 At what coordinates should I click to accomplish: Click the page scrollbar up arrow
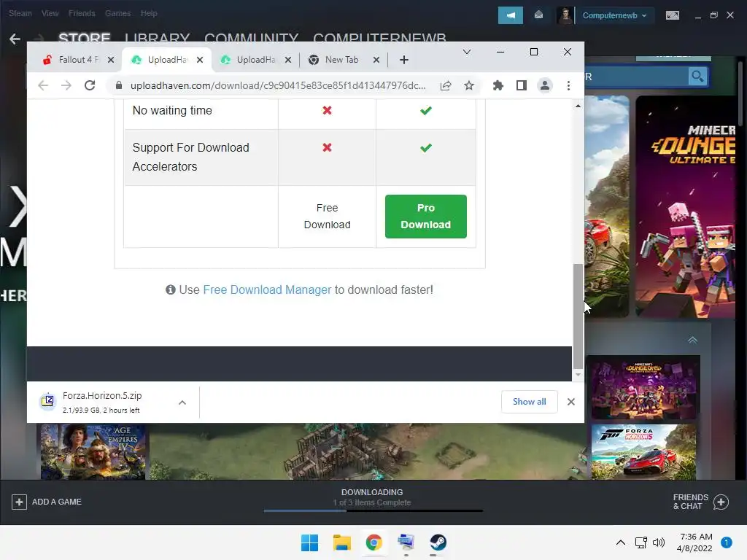(578, 106)
